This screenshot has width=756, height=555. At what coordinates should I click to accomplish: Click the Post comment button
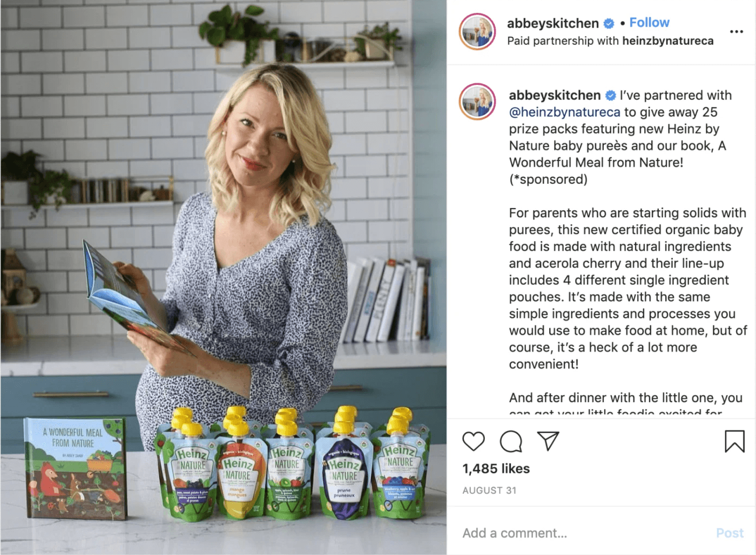730,533
